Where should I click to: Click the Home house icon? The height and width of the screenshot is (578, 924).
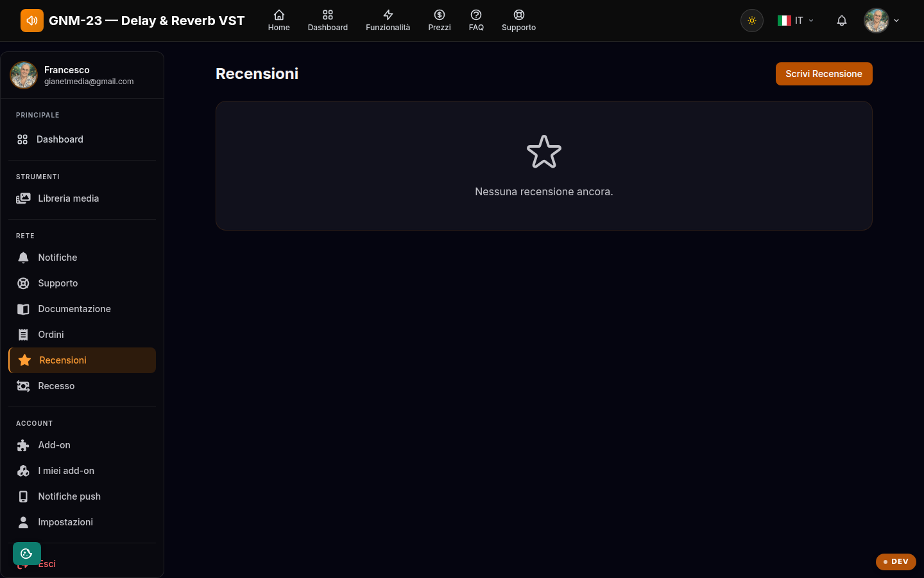point(279,15)
